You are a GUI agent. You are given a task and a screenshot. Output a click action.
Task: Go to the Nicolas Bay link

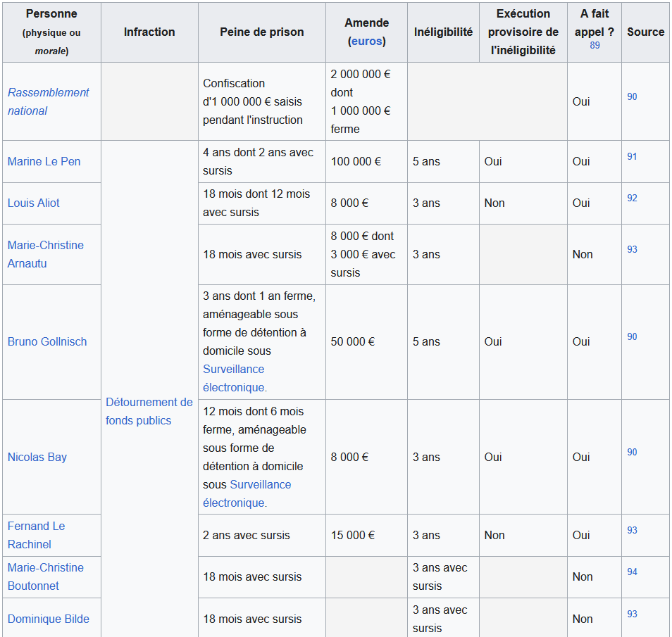point(37,457)
